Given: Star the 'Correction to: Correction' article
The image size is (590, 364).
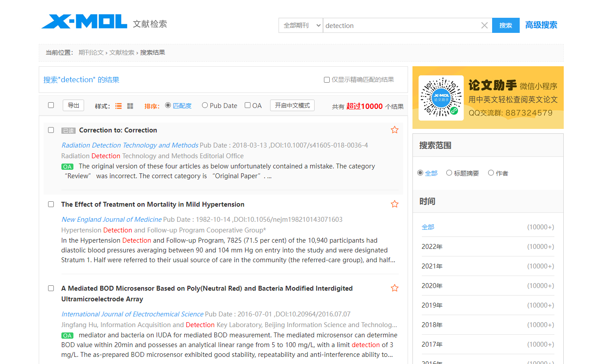Looking at the screenshot, I should click(x=394, y=130).
